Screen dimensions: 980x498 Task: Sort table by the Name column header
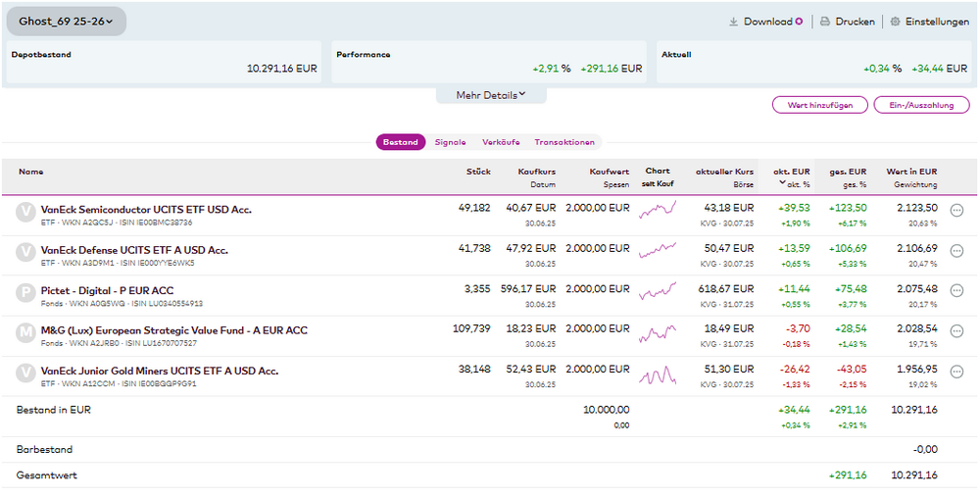(x=30, y=172)
